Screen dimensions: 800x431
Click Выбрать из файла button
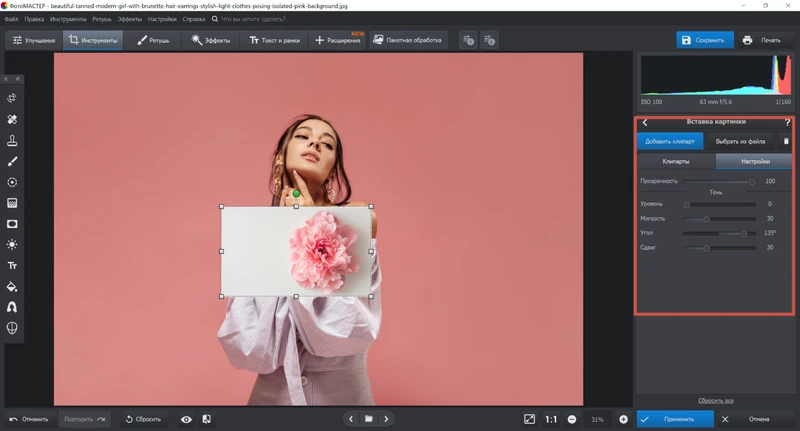[x=740, y=141]
